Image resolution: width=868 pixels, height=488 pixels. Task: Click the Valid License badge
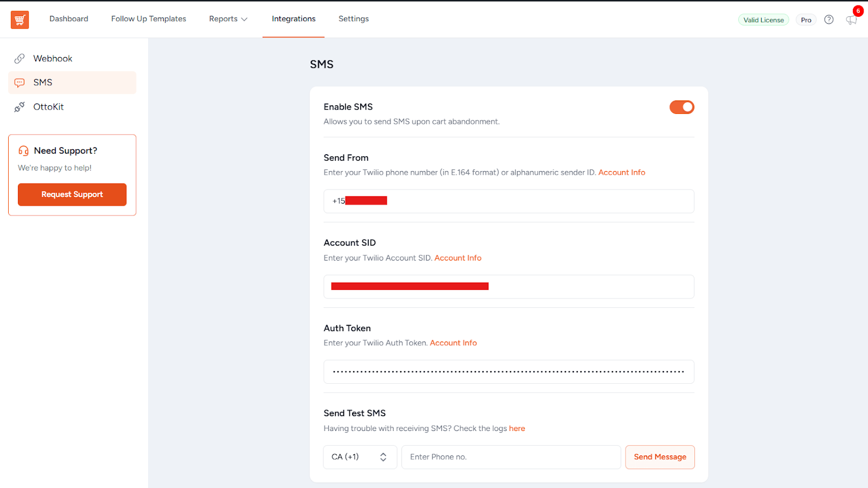764,20
